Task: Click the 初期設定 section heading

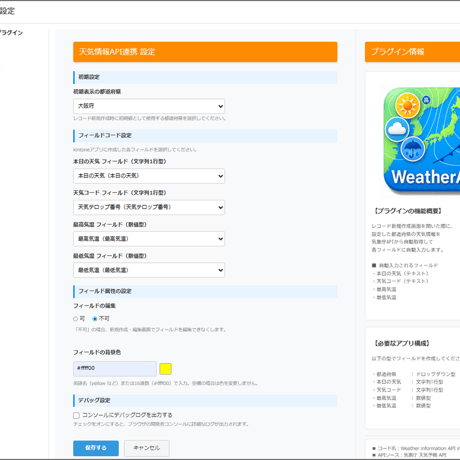Action: (205, 77)
